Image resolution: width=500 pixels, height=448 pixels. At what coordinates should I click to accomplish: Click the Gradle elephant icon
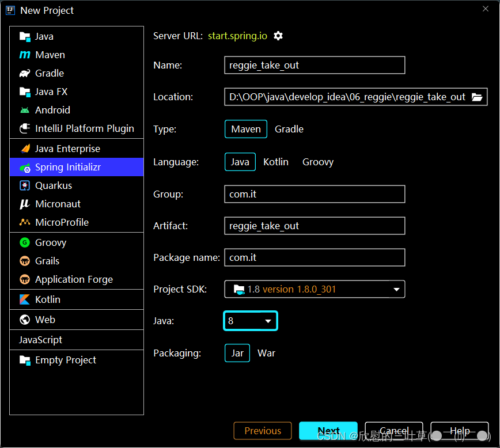point(25,73)
